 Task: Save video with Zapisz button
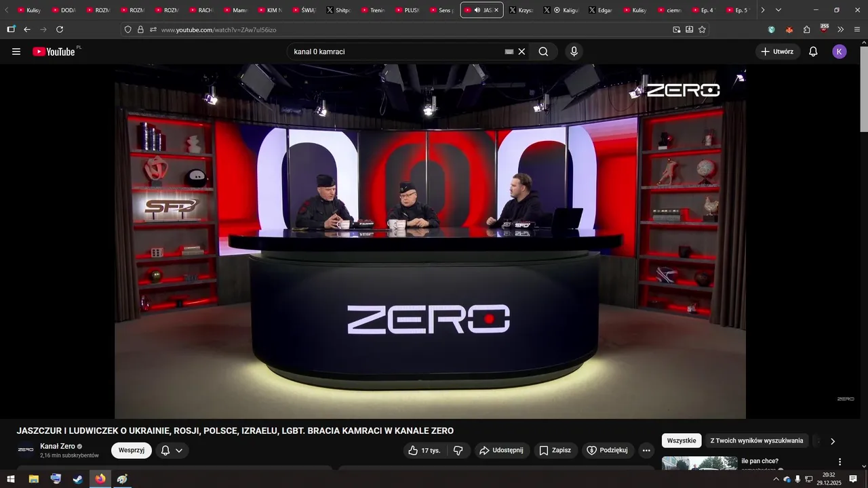coord(555,450)
